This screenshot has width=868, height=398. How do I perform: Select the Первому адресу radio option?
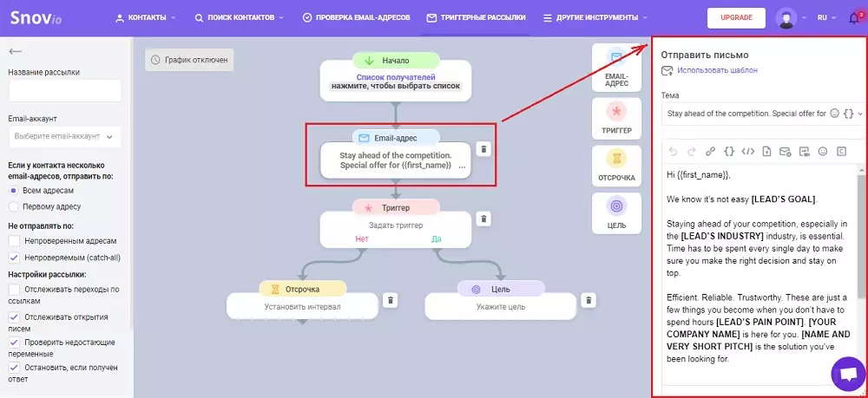[x=15, y=206]
